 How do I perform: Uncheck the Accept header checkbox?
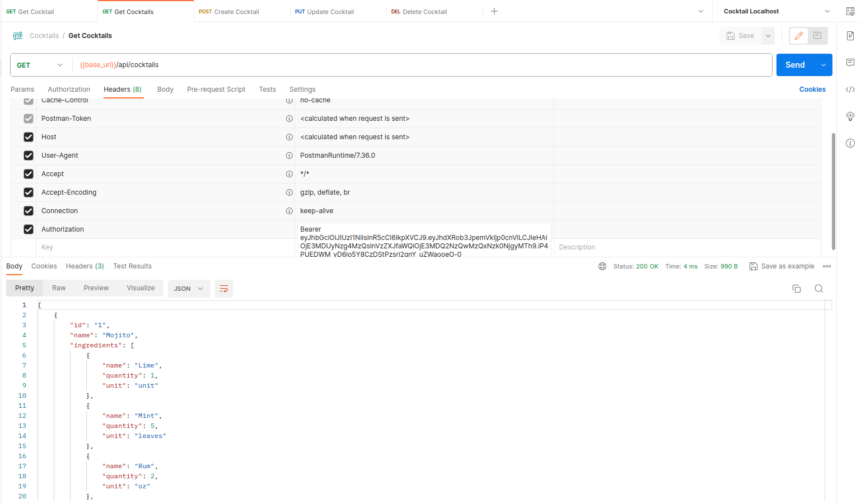29,174
